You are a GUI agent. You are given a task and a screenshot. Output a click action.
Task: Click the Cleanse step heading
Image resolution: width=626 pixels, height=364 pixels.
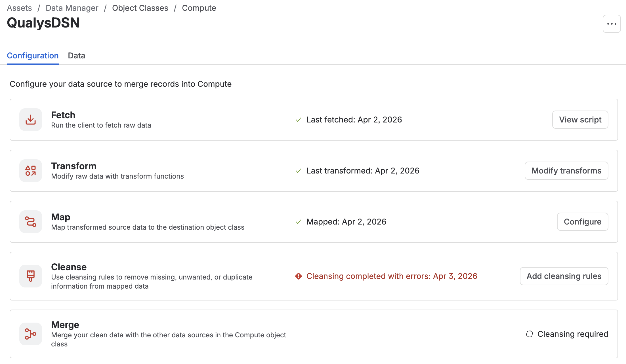69,267
